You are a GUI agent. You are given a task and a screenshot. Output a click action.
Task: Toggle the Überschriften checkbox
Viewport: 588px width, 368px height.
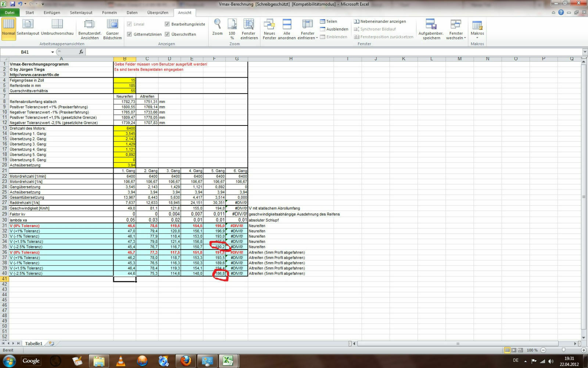[167, 34]
